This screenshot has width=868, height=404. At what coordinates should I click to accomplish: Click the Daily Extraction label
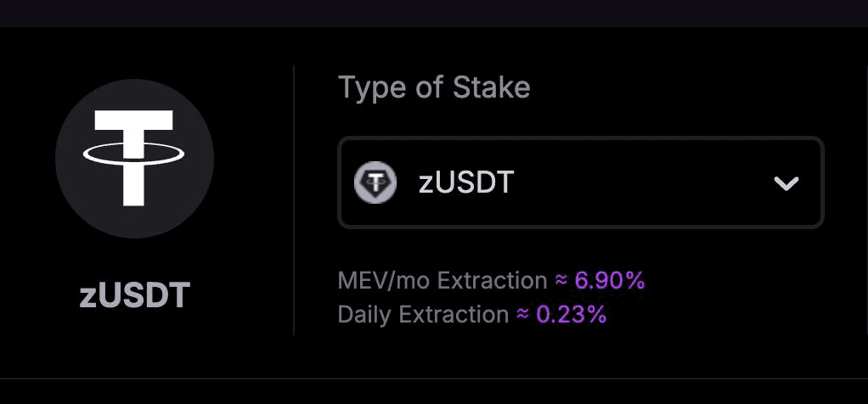pyautogui.click(x=423, y=314)
